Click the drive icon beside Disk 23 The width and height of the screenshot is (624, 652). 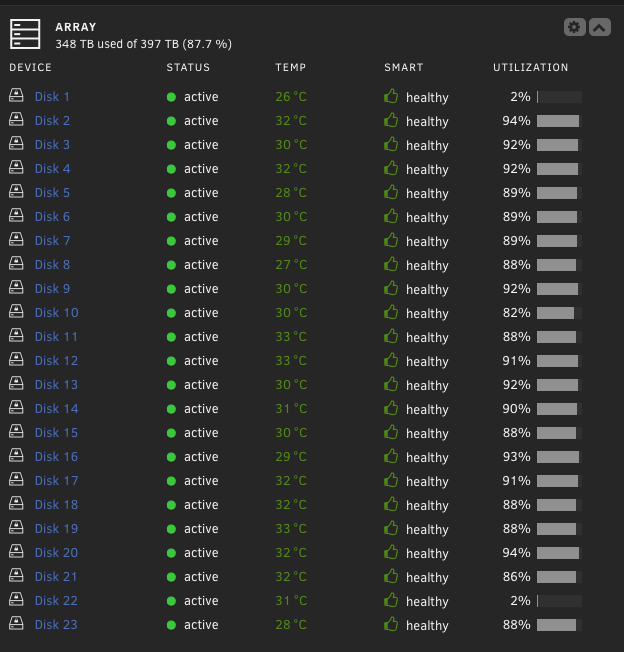point(16,623)
